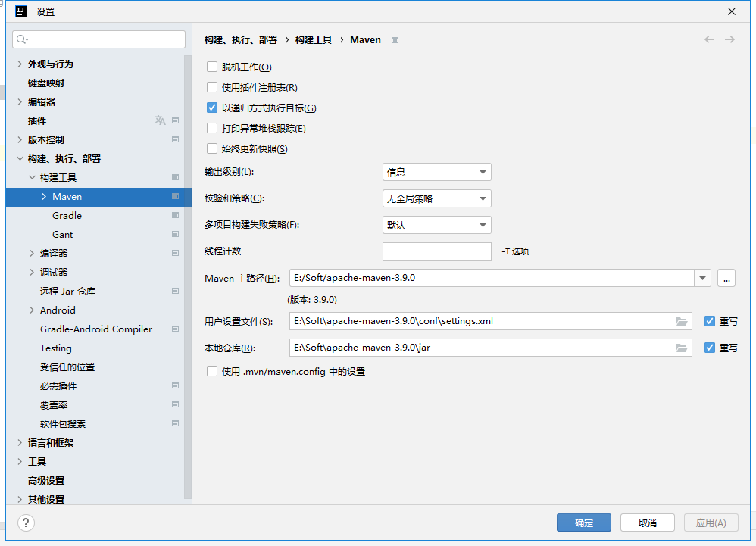The width and height of the screenshot is (756, 546).
Task: Click the 构建工具 breadcrumb link
Action: pos(314,40)
